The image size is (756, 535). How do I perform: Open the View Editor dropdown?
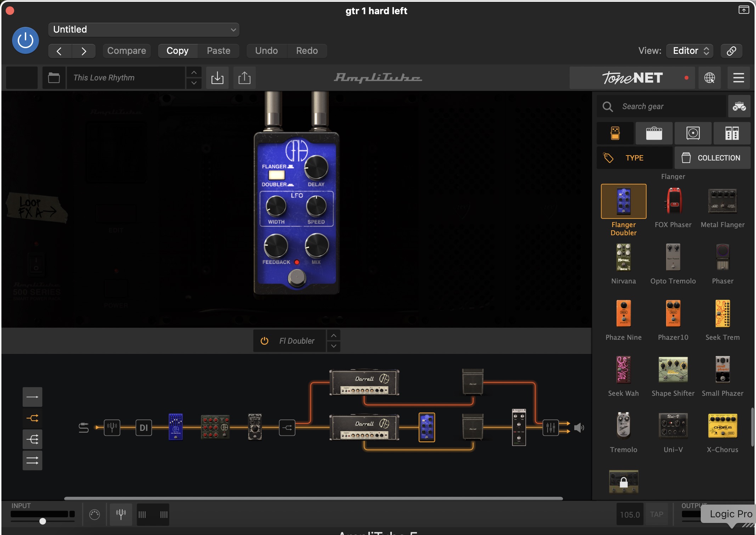pyautogui.click(x=690, y=51)
